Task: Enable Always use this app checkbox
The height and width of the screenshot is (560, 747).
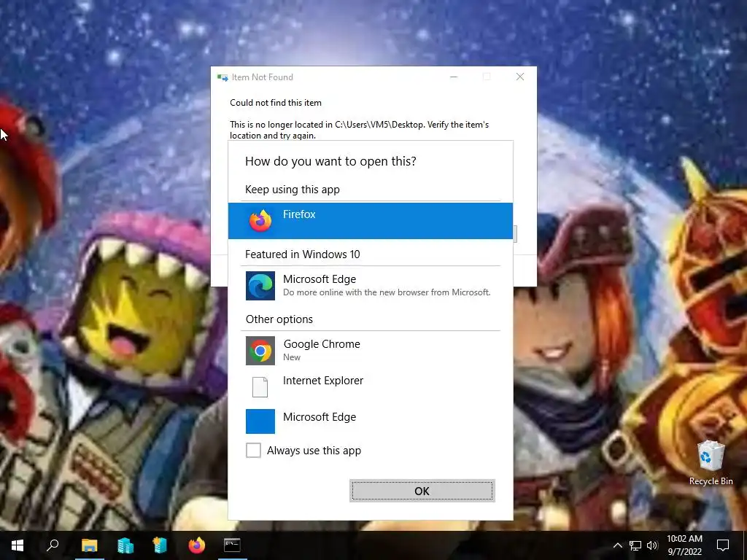Action: pos(253,450)
